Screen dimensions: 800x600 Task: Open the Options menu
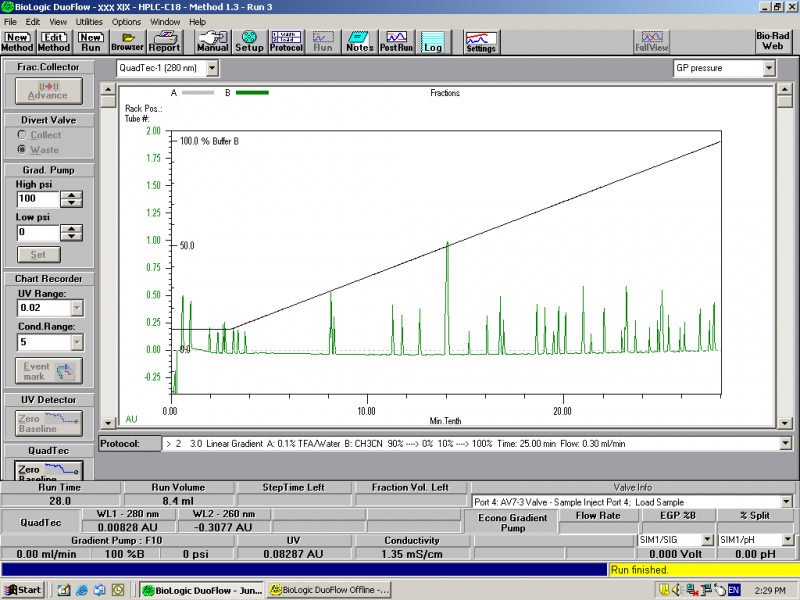(126, 21)
